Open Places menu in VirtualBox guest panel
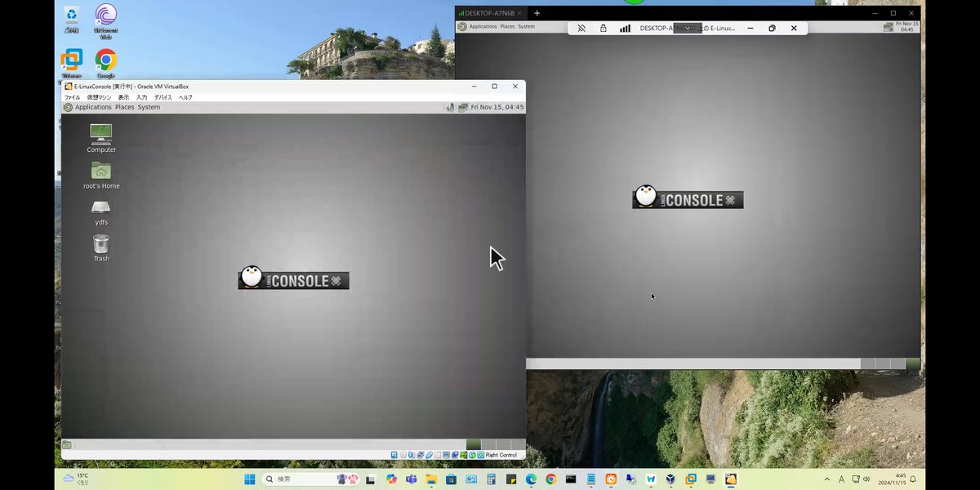Screen dimensions: 980x490 [124, 107]
